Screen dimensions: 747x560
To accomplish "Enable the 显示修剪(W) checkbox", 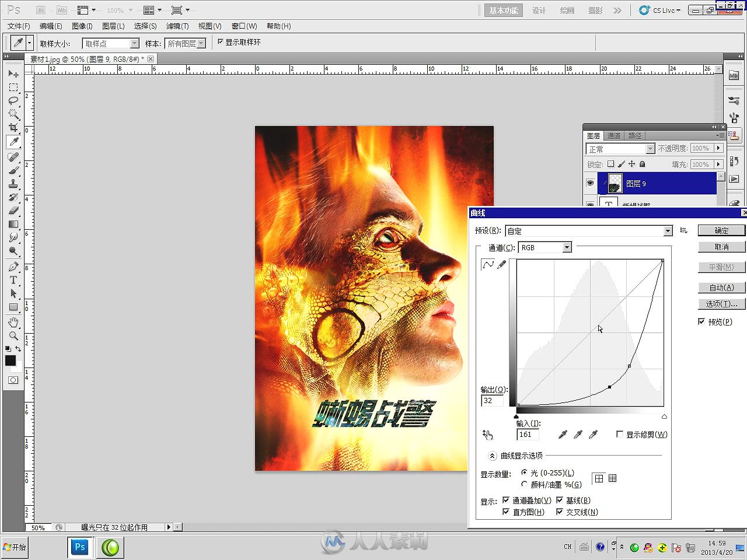I will pyautogui.click(x=620, y=434).
